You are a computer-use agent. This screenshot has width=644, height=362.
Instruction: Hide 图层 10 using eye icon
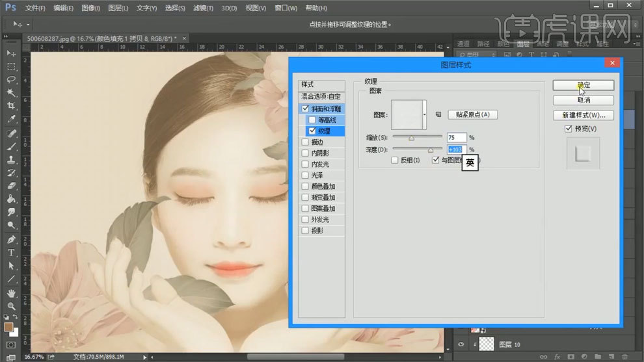(x=462, y=345)
